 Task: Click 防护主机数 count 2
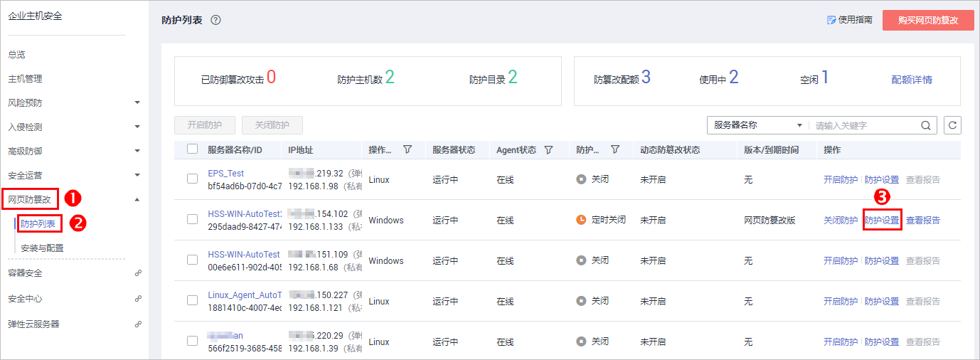pos(390,78)
